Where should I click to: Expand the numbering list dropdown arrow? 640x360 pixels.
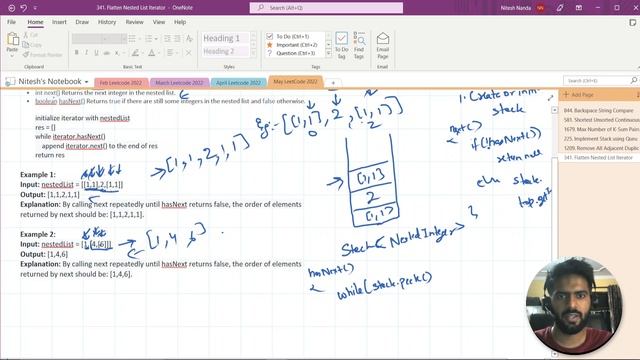click(x=156, y=39)
